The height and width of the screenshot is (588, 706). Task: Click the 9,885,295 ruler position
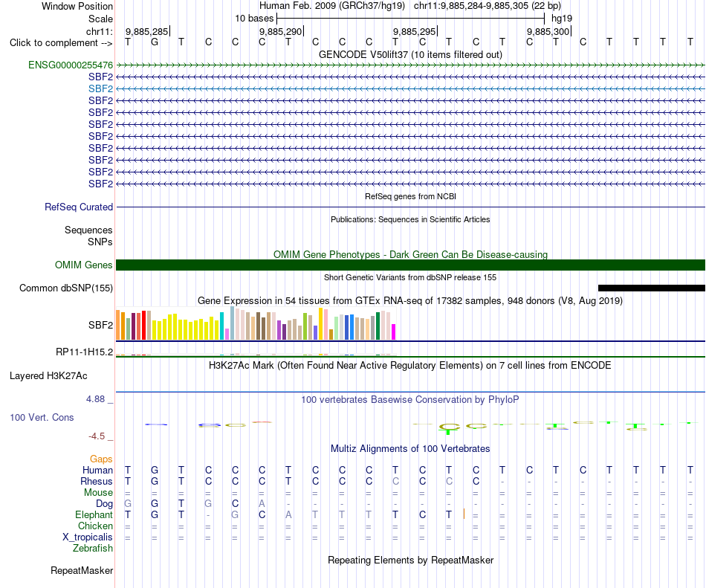point(415,31)
